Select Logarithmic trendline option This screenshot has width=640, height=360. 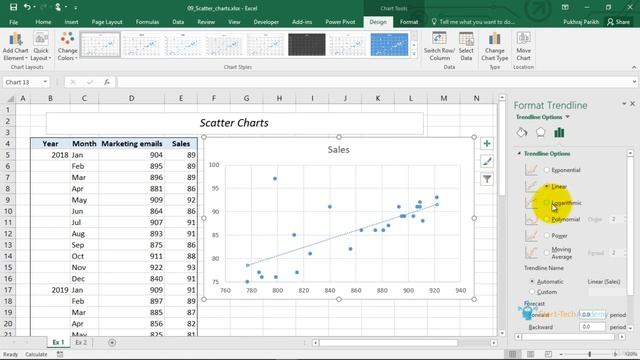point(547,202)
